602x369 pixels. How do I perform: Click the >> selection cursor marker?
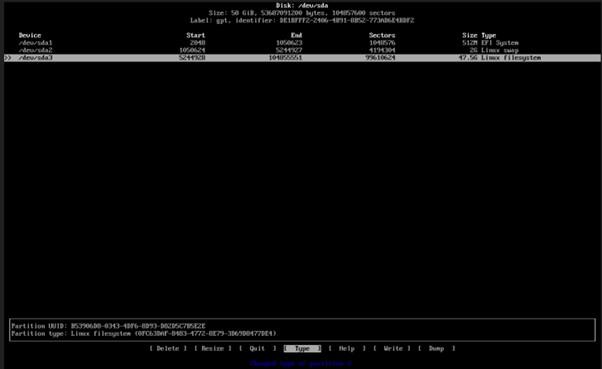pyautogui.click(x=8, y=58)
